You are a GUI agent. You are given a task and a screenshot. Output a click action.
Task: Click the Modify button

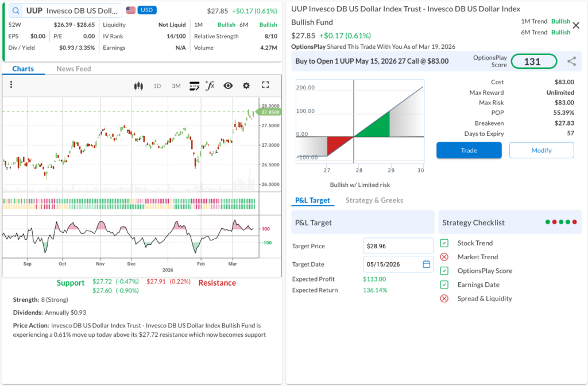[x=541, y=150]
